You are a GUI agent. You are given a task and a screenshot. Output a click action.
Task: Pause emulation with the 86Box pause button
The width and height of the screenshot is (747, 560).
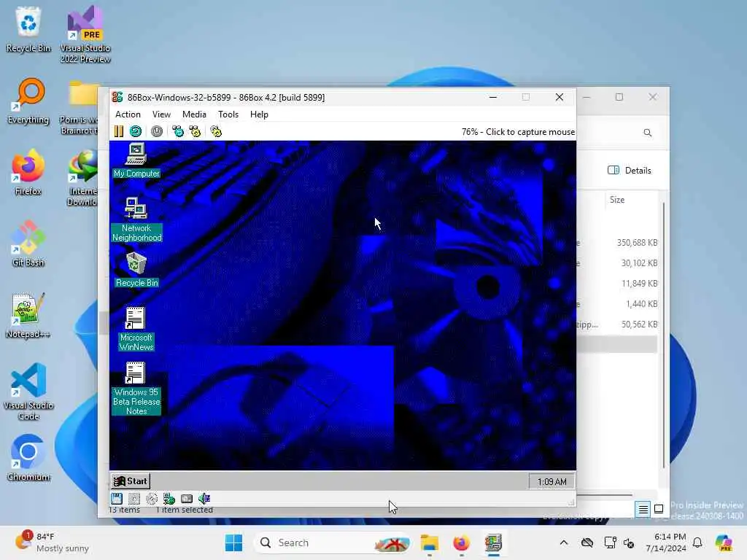119,131
